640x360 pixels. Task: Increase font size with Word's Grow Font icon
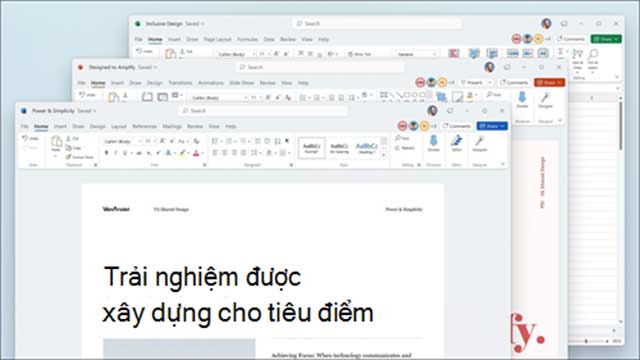point(162,141)
